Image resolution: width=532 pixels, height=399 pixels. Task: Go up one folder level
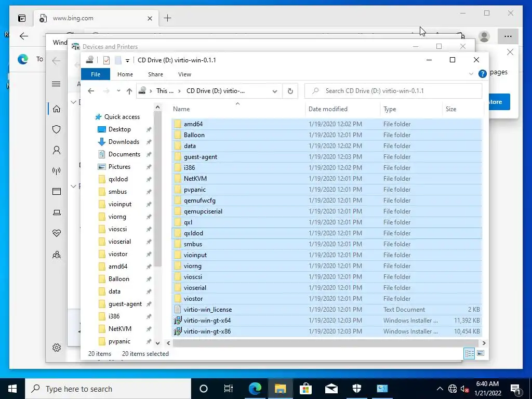pos(129,91)
